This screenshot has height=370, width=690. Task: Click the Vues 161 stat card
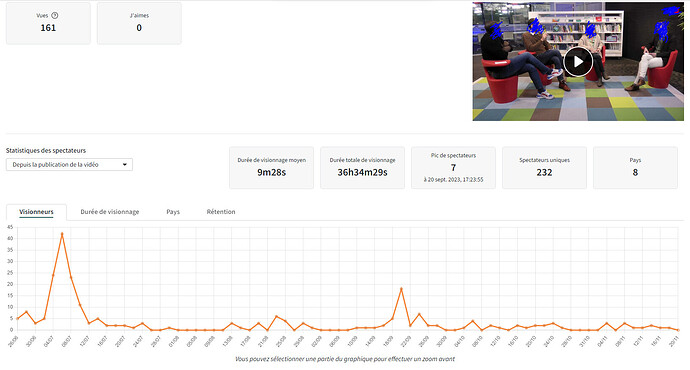(48, 23)
